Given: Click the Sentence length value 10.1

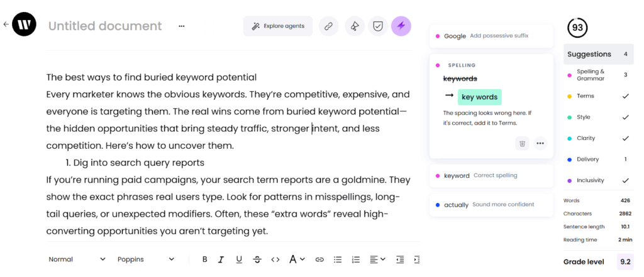Looking at the screenshot, I should click(626, 227).
